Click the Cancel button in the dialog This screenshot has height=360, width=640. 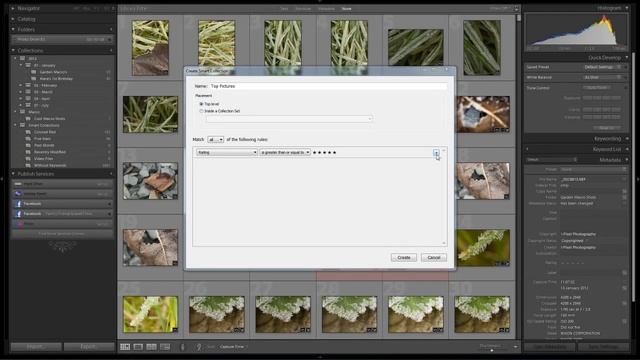(x=433, y=258)
